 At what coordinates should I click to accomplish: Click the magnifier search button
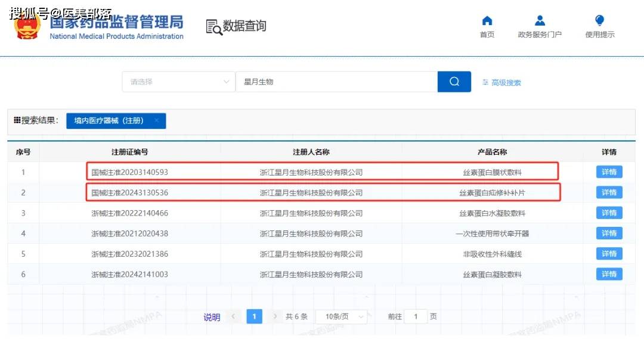(x=454, y=81)
